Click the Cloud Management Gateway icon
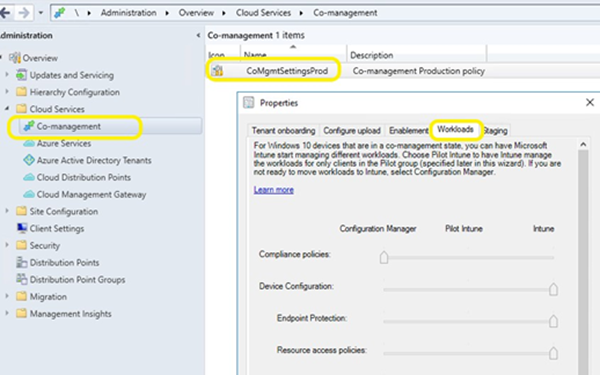 pos(29,194)
